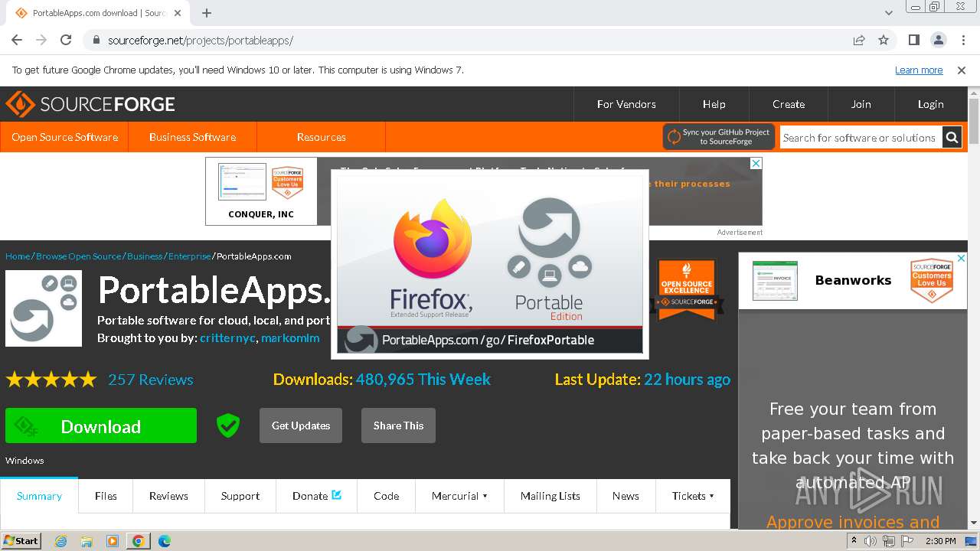Select the Code tab

pyautogui.click(x=386, y=496)
